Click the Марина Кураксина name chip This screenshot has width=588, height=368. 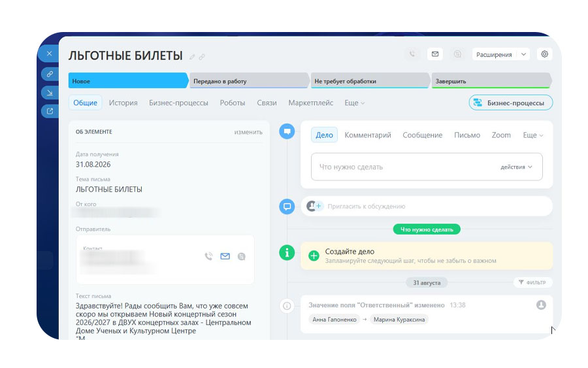click(399, 319)
